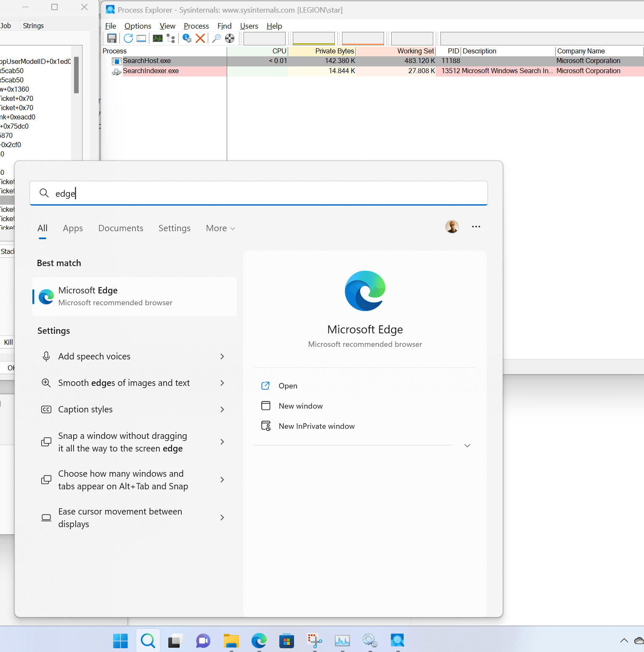644x652 pixels.
Task: Open Task View from the taskbar
Action: click(175, 641)
